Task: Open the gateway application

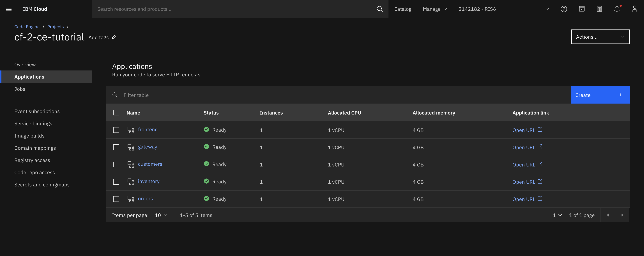Action: [148, 147]
